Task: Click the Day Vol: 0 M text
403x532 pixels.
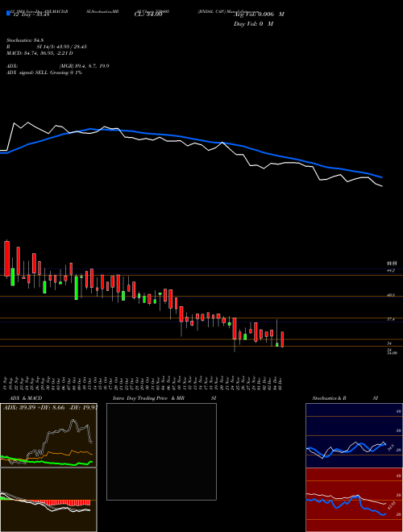Action: point(253,24)
